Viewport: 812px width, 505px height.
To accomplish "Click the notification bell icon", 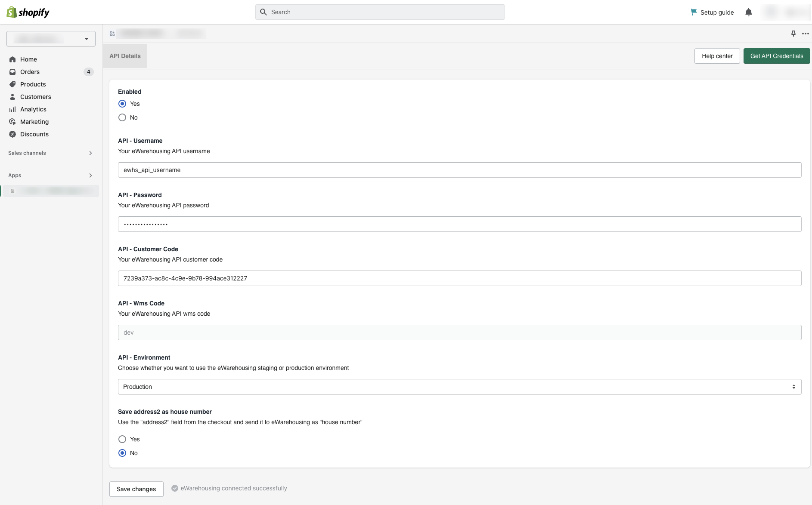I will (749, 12).
